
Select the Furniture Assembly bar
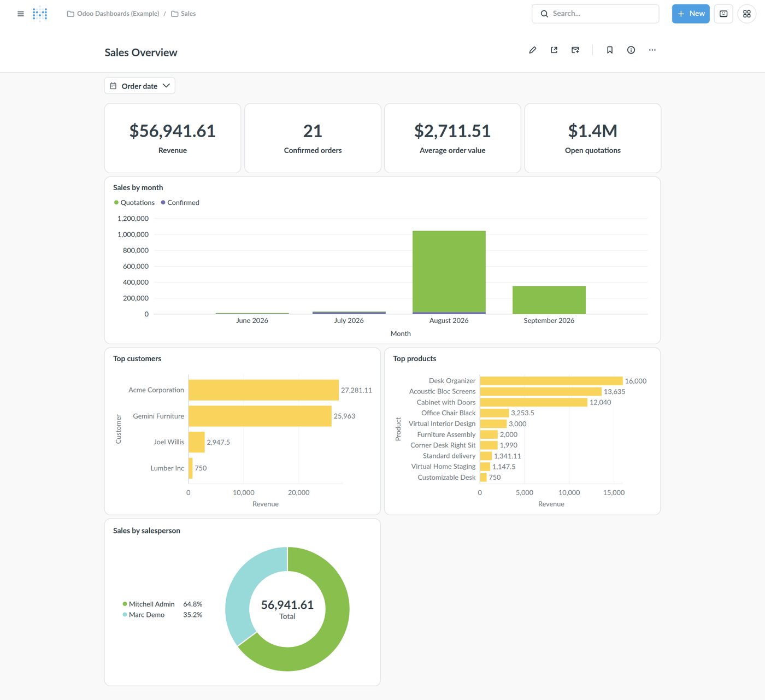[x=489, y=434]
